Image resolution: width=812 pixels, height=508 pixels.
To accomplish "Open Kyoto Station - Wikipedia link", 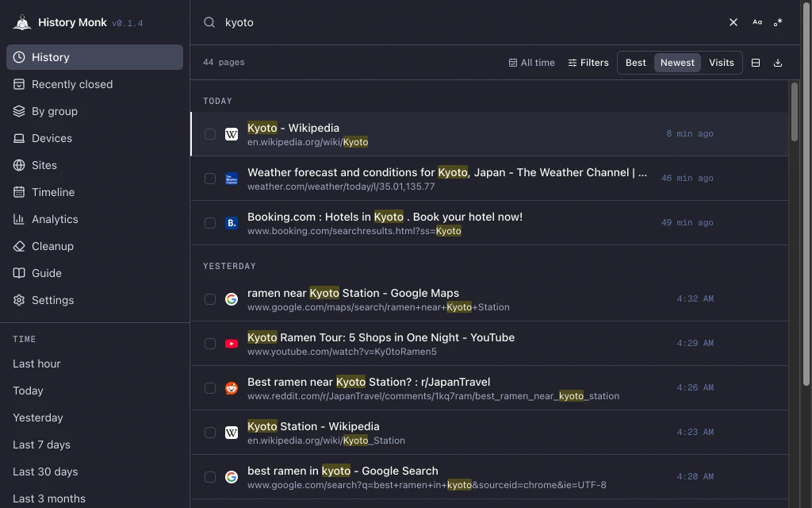I will (x=313, y=426).
